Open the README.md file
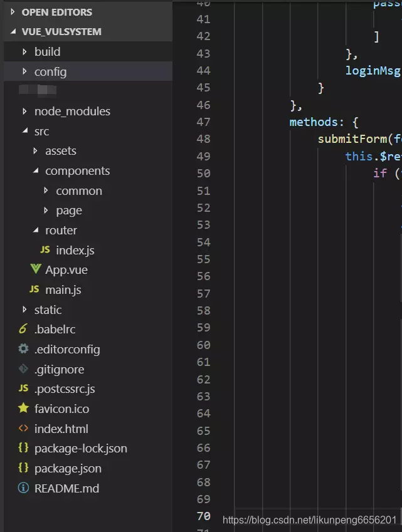 pos(67,489)
